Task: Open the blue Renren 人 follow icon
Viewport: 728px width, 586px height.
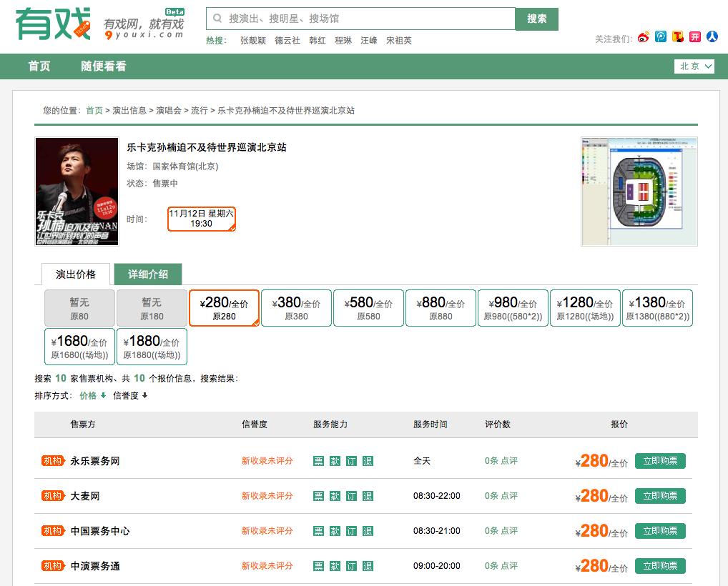Action: tap(712, 36)
